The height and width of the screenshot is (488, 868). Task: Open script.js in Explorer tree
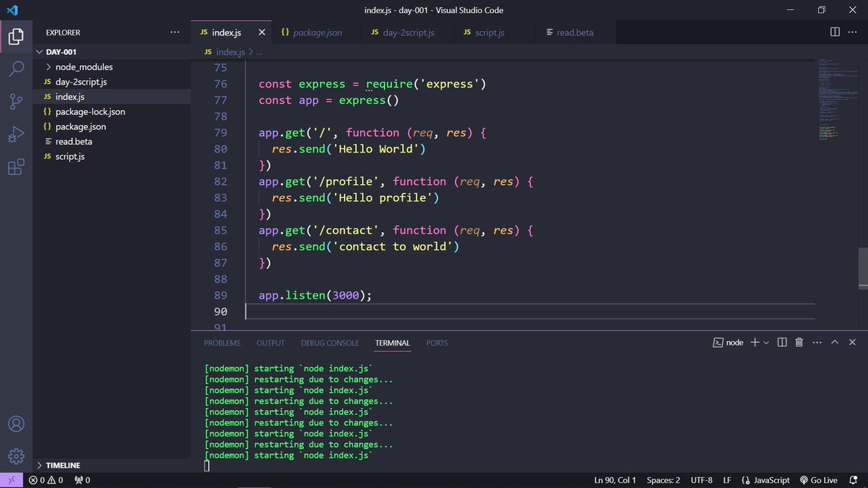[x=112, y=156]
